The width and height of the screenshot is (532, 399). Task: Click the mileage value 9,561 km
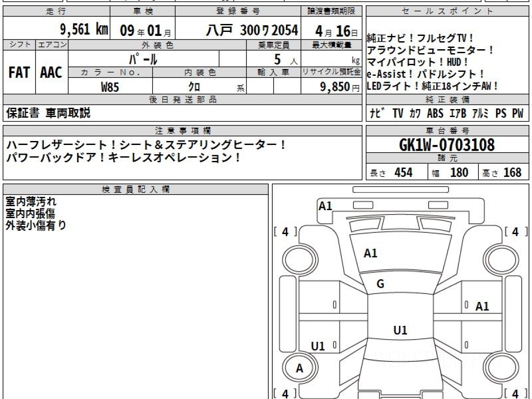pos(84,30)
